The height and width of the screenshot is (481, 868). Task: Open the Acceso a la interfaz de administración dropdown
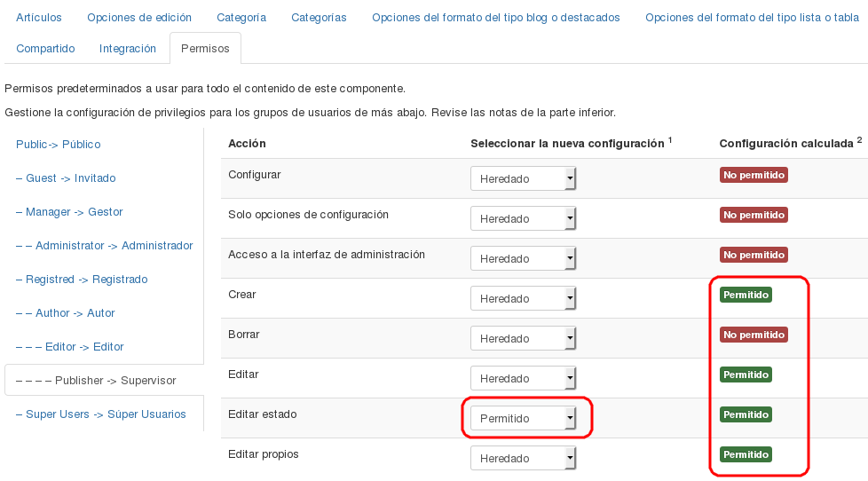point(524,259)
